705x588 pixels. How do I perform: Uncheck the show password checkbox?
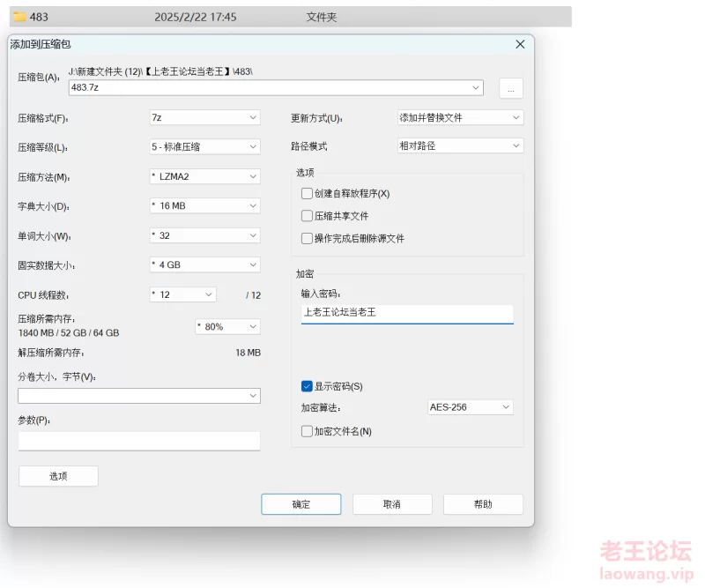(307, 386)
